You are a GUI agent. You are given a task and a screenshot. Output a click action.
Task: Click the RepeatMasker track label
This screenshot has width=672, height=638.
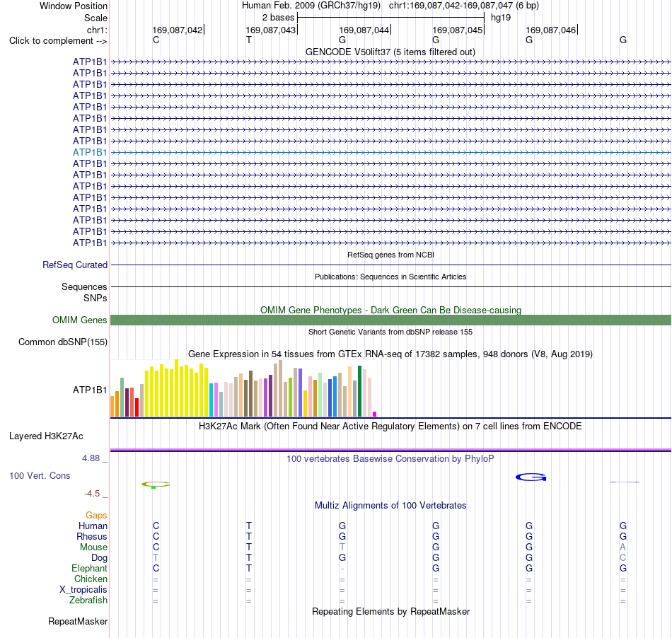(x=78, y=621)
